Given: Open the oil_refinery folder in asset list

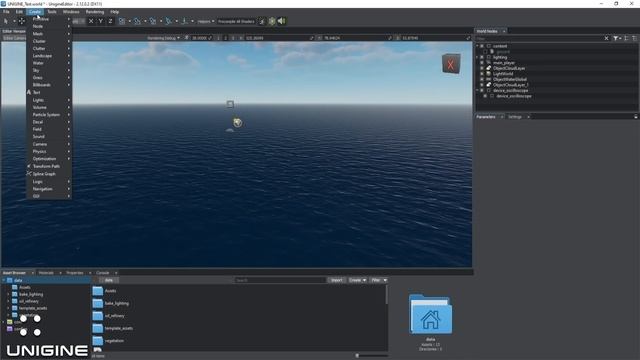Looking at the screenshot, I should [109, 316].
